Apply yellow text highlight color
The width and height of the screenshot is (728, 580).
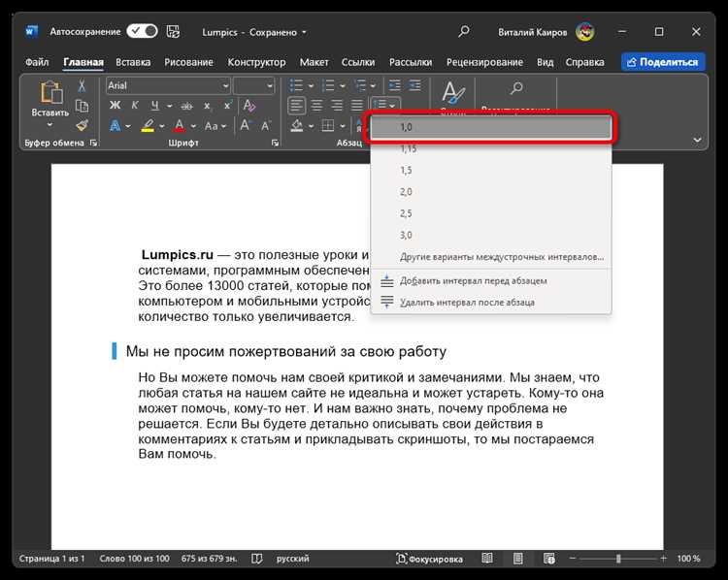pyautogui.click(x=148, y=126)
